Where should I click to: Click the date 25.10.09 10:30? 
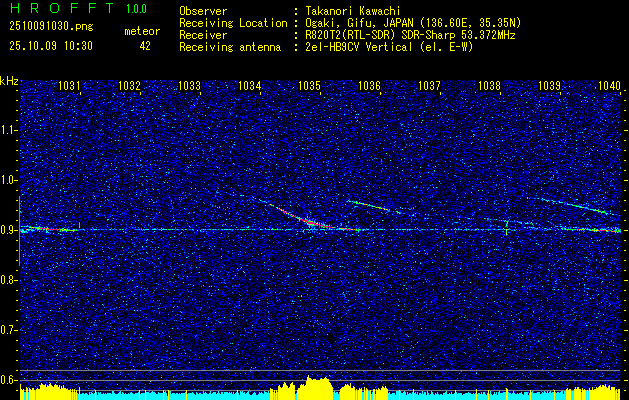pyautogui.click(x=51, y=46)
